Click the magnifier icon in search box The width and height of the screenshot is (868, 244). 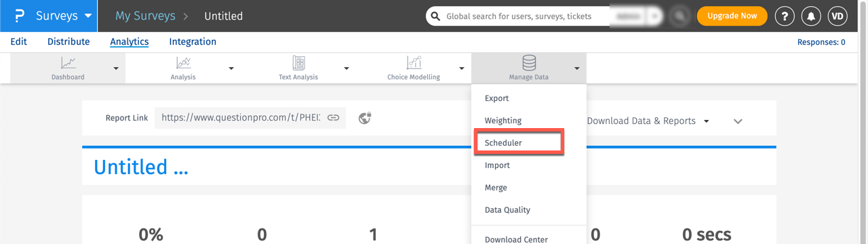[436, 16]
